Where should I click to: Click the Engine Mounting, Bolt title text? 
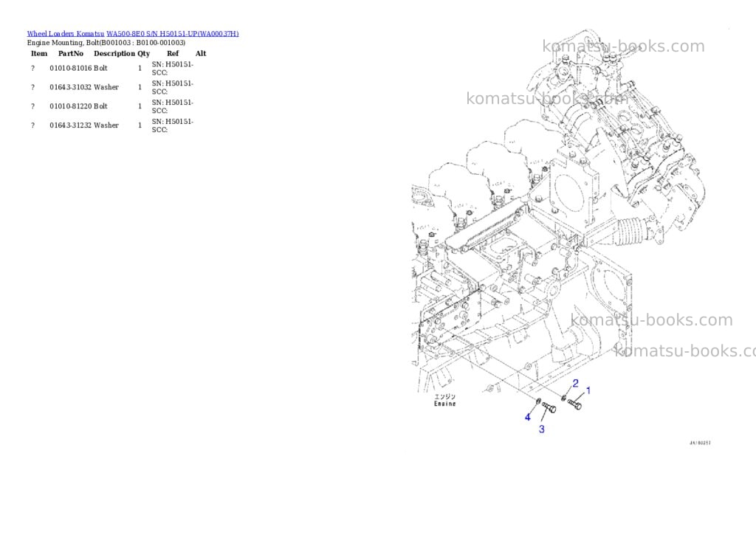(106, 43)
